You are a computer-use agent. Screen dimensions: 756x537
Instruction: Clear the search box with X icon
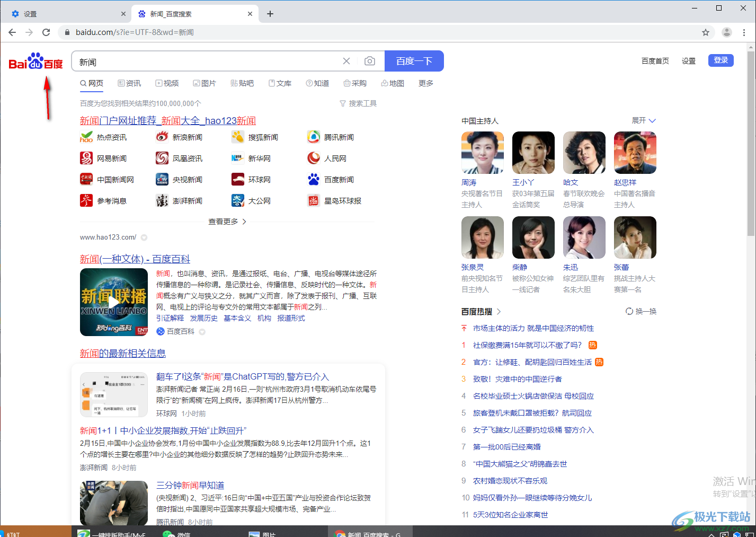(x=346, y=61)
